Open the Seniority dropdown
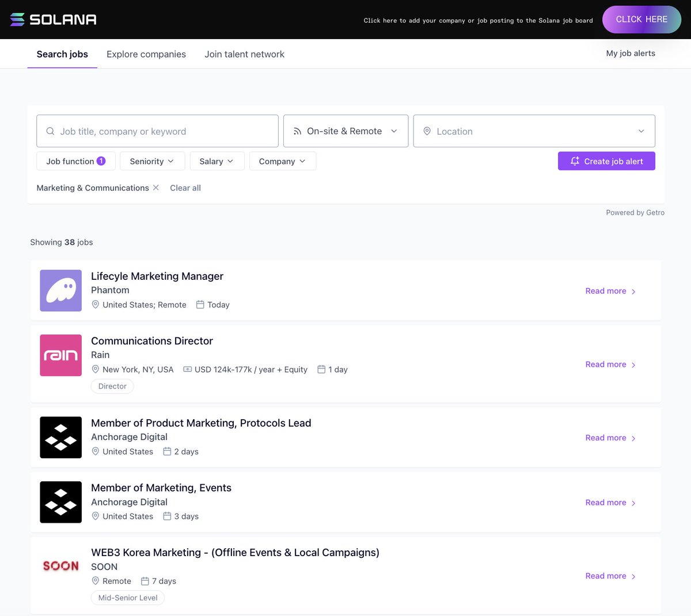This screenshot has width=691, height=616. [152, 161]
